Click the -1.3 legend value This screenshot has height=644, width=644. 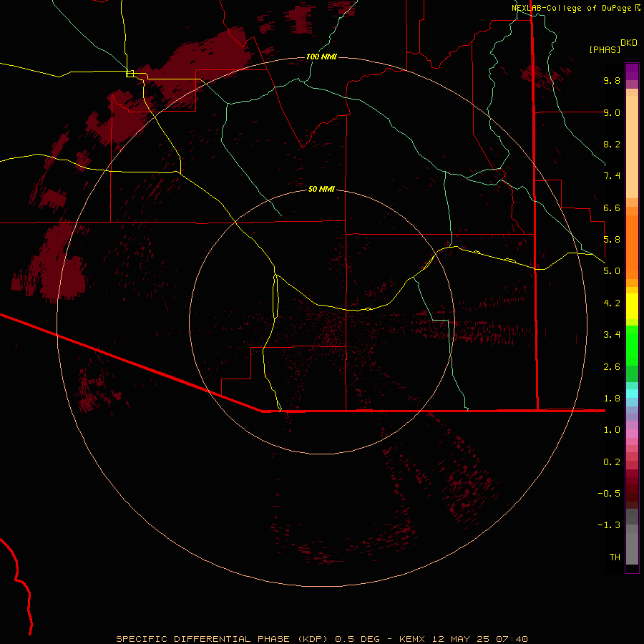[609, 525]
